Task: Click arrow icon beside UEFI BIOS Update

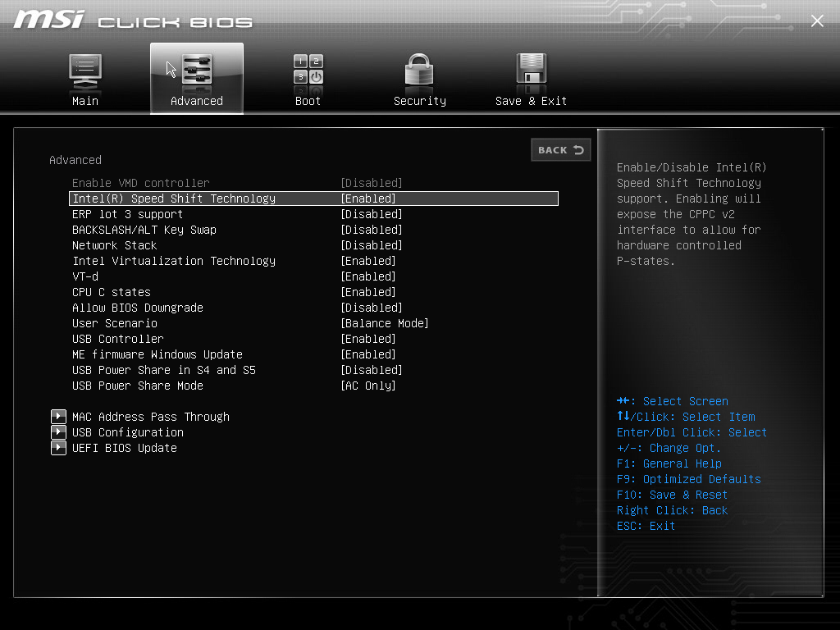Action: coord(58,448)
